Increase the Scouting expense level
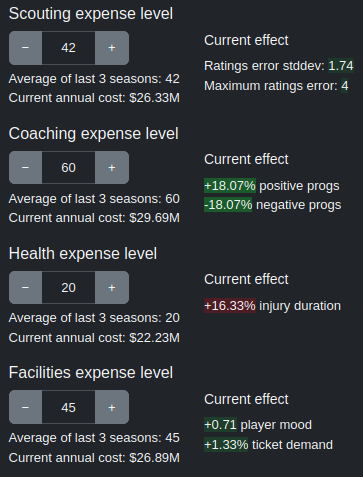 tap(112, 48)
